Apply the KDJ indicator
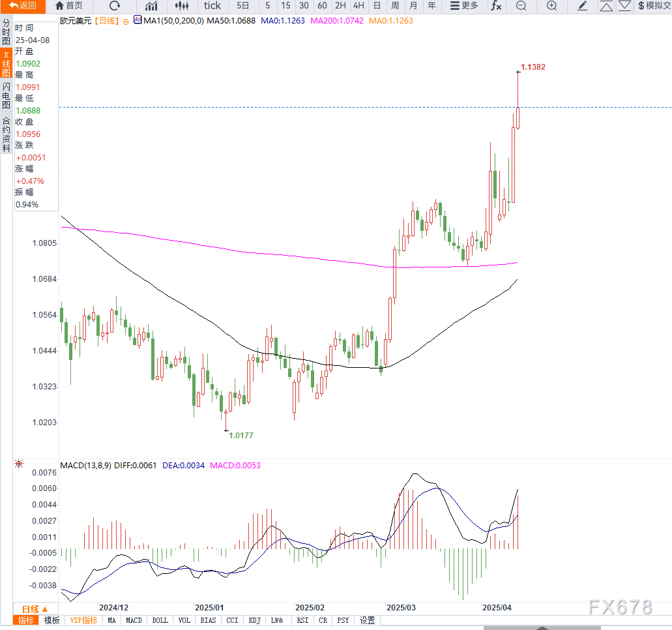This screenshot has height=630, width=672. pos(255,620)
